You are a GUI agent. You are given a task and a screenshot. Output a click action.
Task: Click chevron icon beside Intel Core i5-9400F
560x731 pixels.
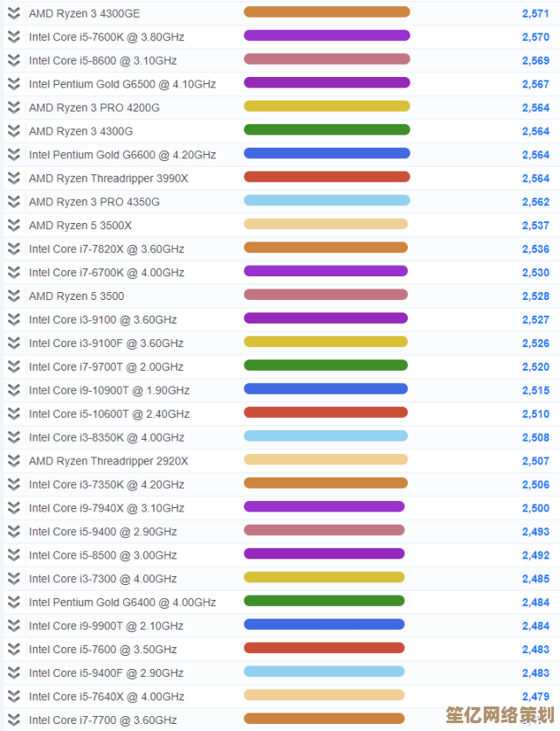point(13,673)
